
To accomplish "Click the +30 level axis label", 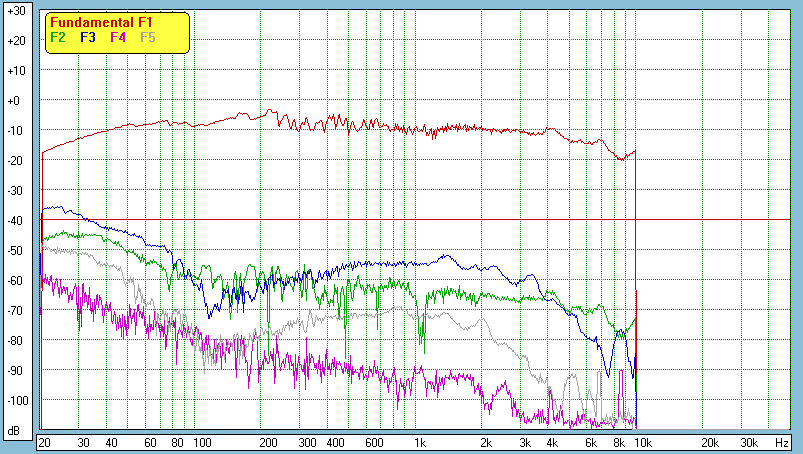I will pos(14,11).
